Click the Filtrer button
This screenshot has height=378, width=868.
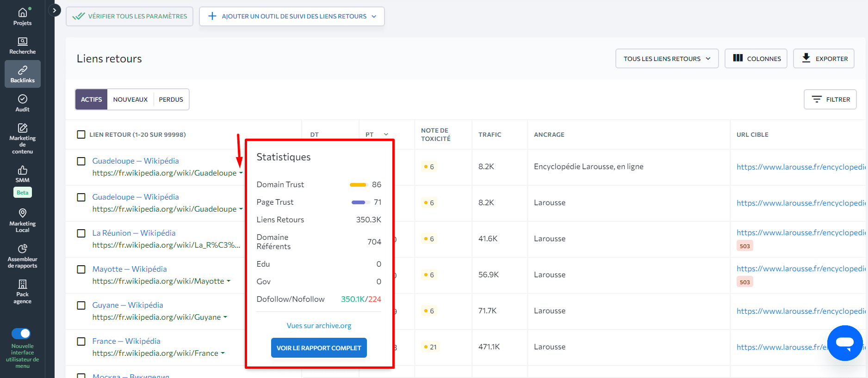[x=830, y=99]
